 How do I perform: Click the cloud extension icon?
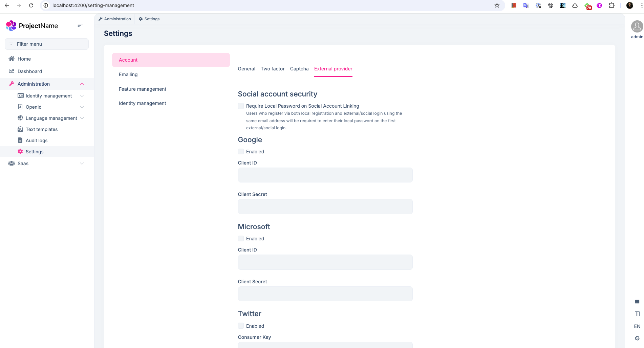point(575,5)
